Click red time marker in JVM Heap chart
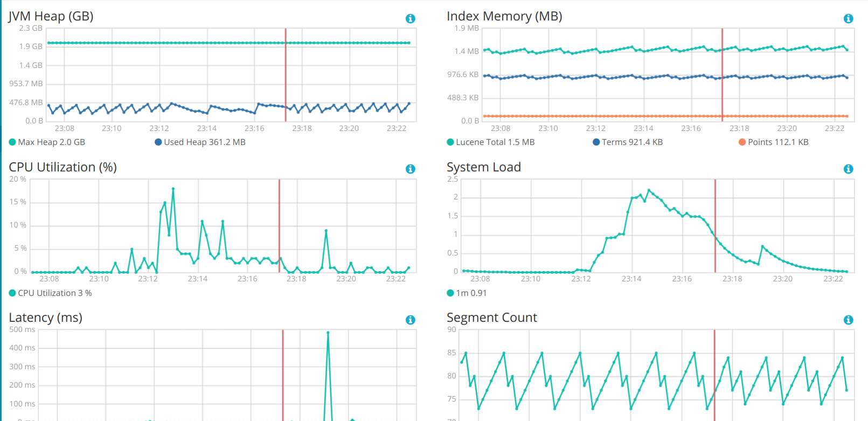This screenshot has width=868, height=421. click(286, 75)
